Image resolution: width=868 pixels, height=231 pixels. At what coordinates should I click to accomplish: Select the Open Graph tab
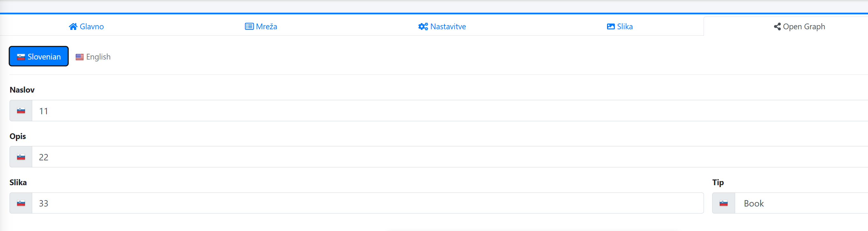(x=799, y=26)
